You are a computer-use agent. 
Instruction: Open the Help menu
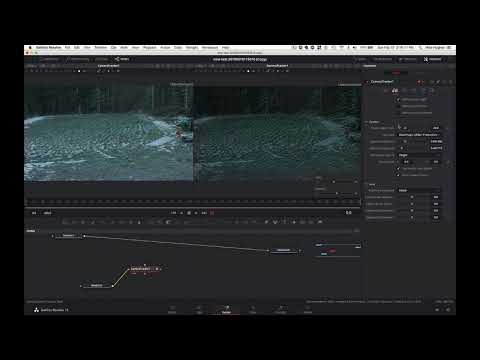(x=226, y=48)
